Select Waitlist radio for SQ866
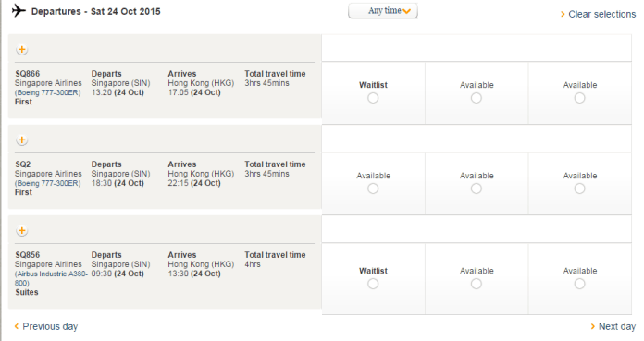 pyautogui.click(x=373, y=98)
